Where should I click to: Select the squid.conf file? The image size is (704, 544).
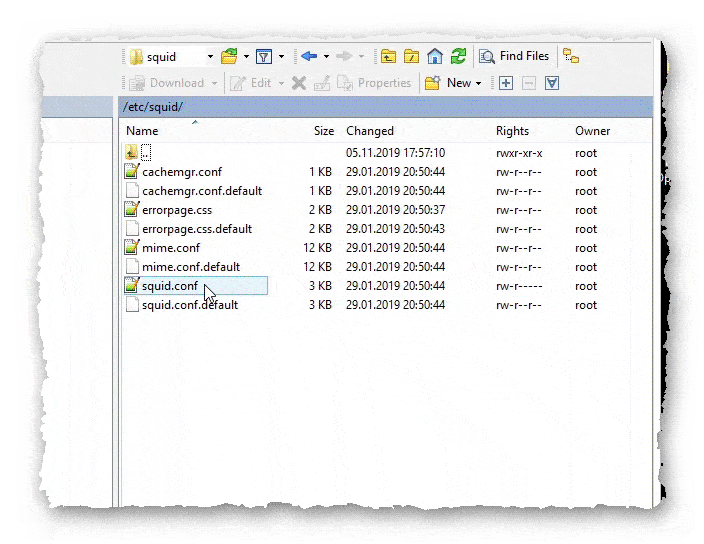(170, 286)
